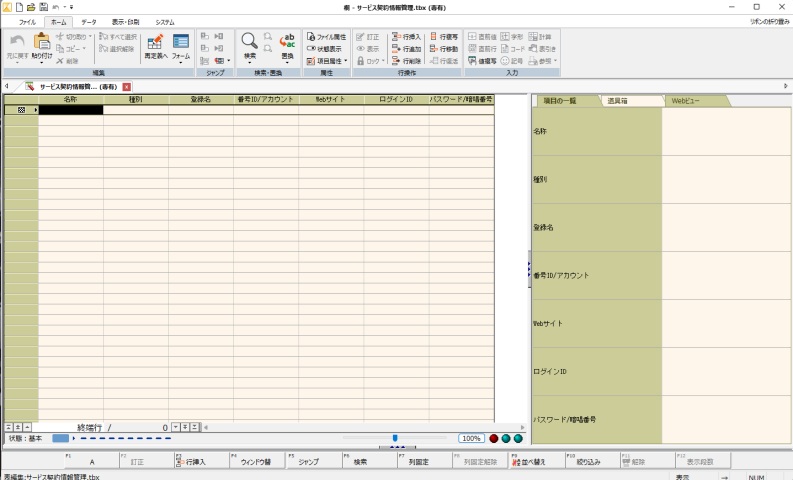Click the 100% zoom value box
The width and height of the screenshot is (793, 480).
point(471,439)
